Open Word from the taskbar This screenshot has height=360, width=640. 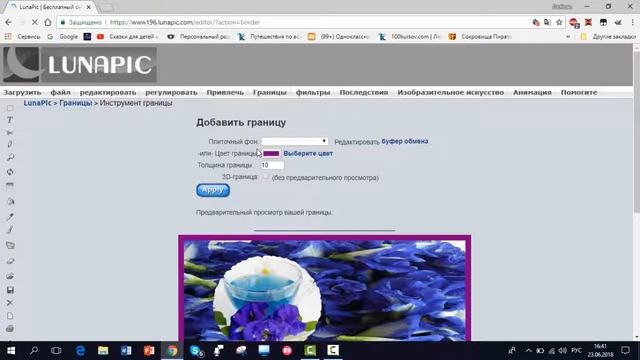pyautogui.click(x=126, y=350)
